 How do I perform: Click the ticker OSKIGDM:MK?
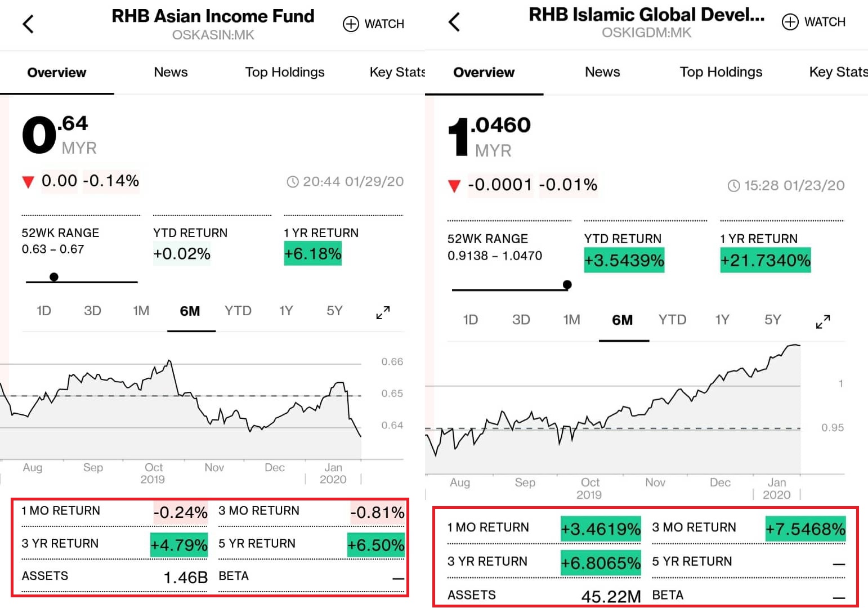tap(646, 33)
